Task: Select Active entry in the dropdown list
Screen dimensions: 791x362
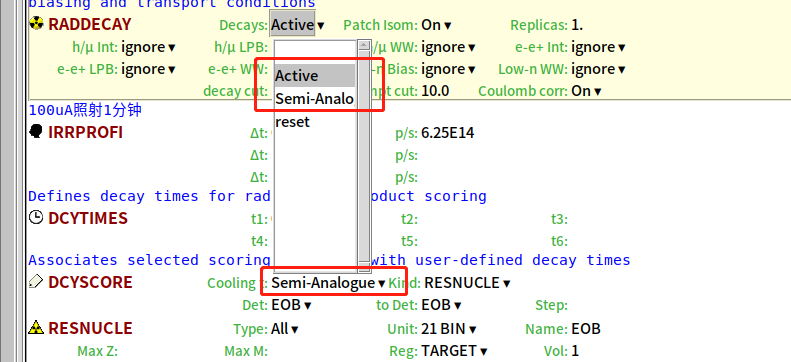Action: (x=315, y=76)
